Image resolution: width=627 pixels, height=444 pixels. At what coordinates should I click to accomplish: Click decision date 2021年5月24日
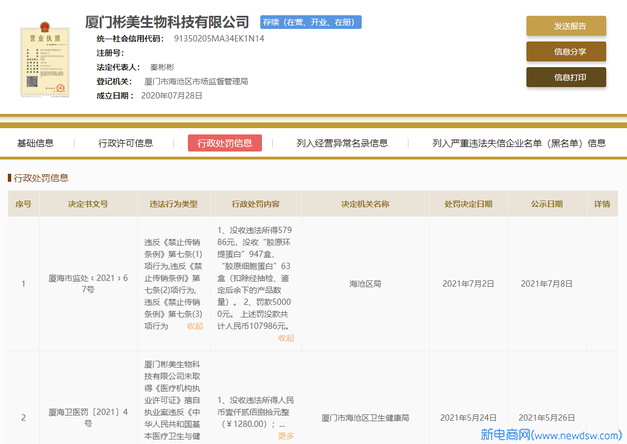[x=468, y=418]
